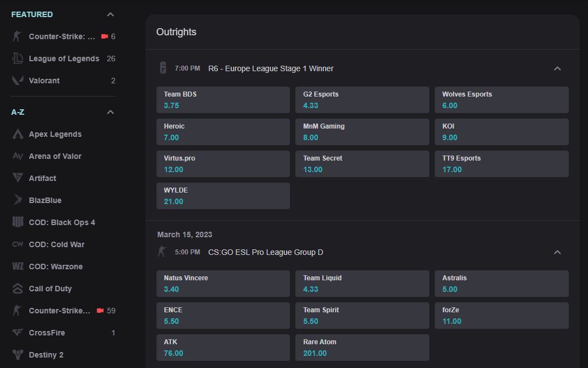Image resolution: width=588 pixels, height=368 pixels.
Task: Click the COD: Cold War label
Action: coord(57,244)
